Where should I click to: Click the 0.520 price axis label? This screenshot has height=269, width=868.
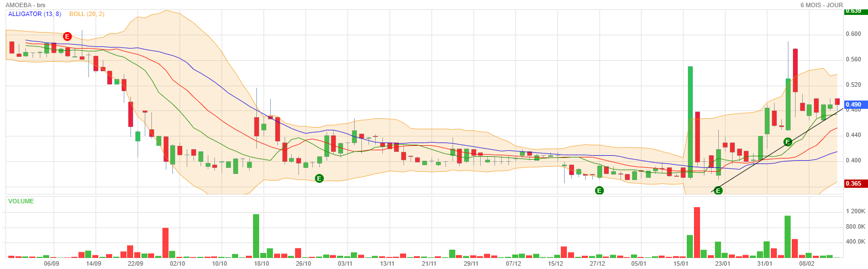point(853,85)
